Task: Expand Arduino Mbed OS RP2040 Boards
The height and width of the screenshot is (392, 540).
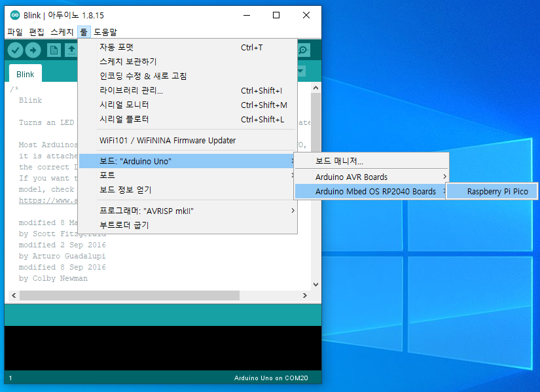Action: (371, 192)
